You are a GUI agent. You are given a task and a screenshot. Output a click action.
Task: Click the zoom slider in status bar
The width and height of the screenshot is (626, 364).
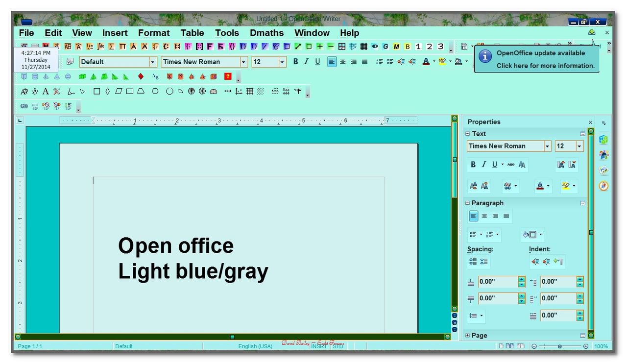point(559,346)
